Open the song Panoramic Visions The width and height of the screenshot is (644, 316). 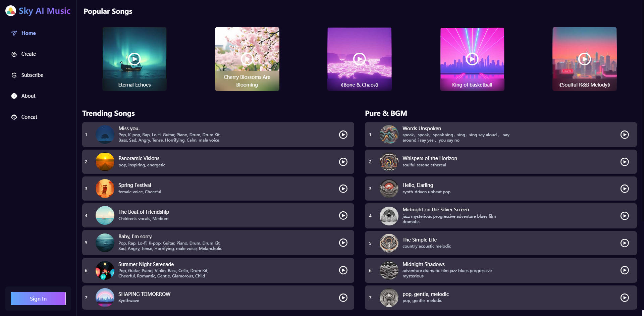coord(218,162)
